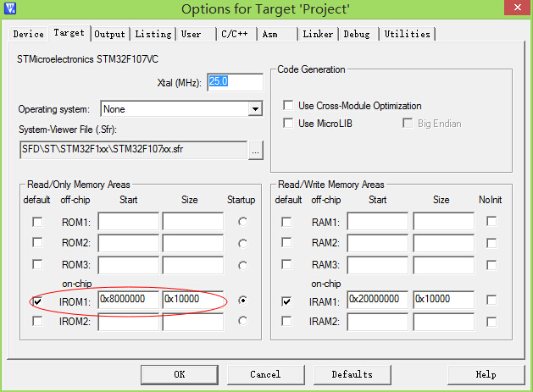
Task: Click the ROM2 Size field
Action: coord(193,243)
